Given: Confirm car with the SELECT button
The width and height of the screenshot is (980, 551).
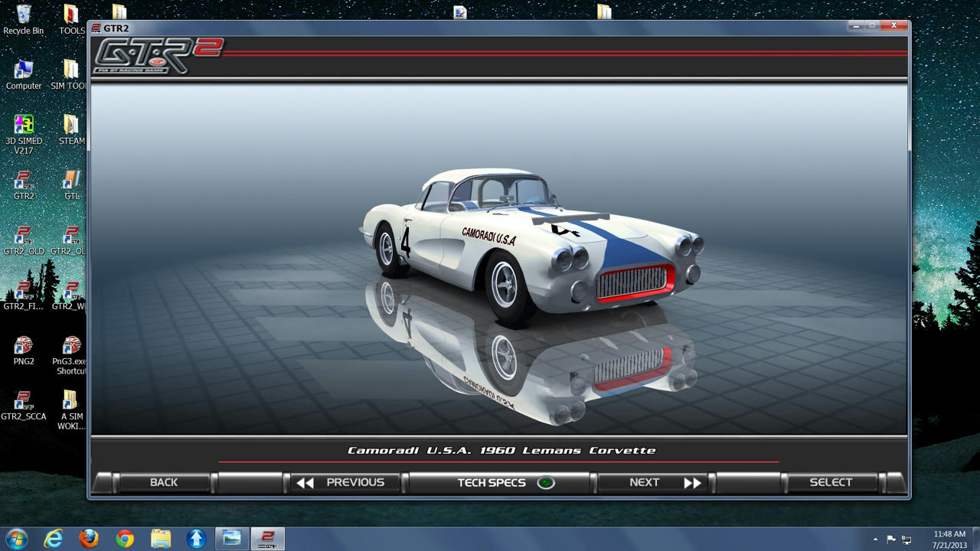Looking at the screenshot, I should tap(831, 483).
